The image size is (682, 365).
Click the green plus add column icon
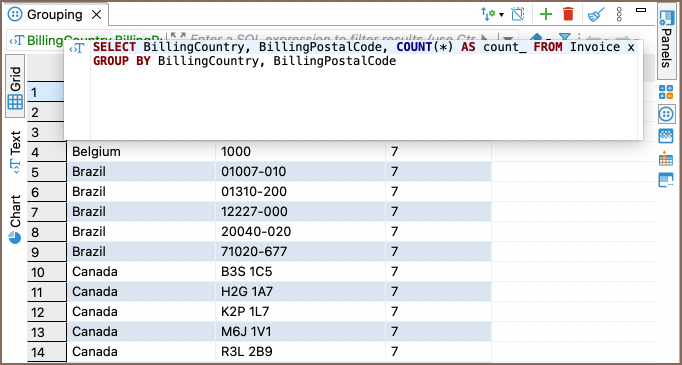pyautogui.click(x=545, y=14)
